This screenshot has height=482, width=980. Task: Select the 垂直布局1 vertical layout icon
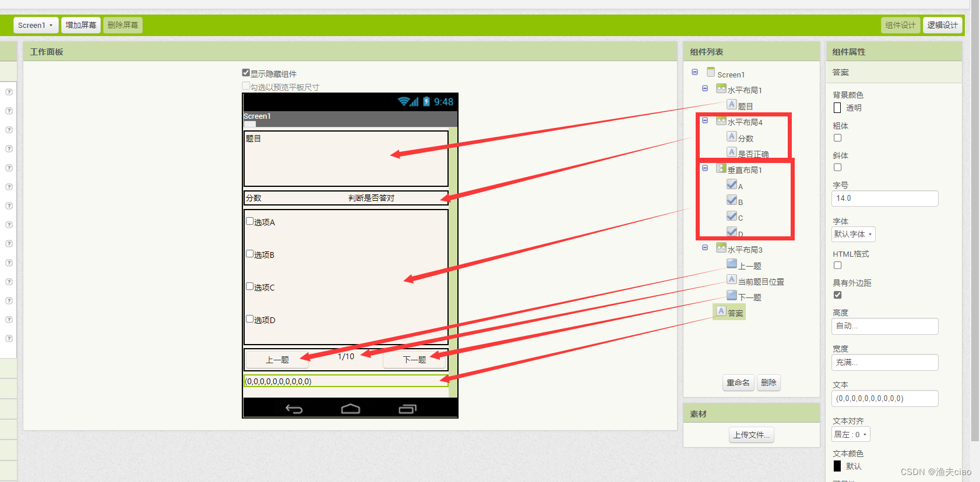(721, 168)
